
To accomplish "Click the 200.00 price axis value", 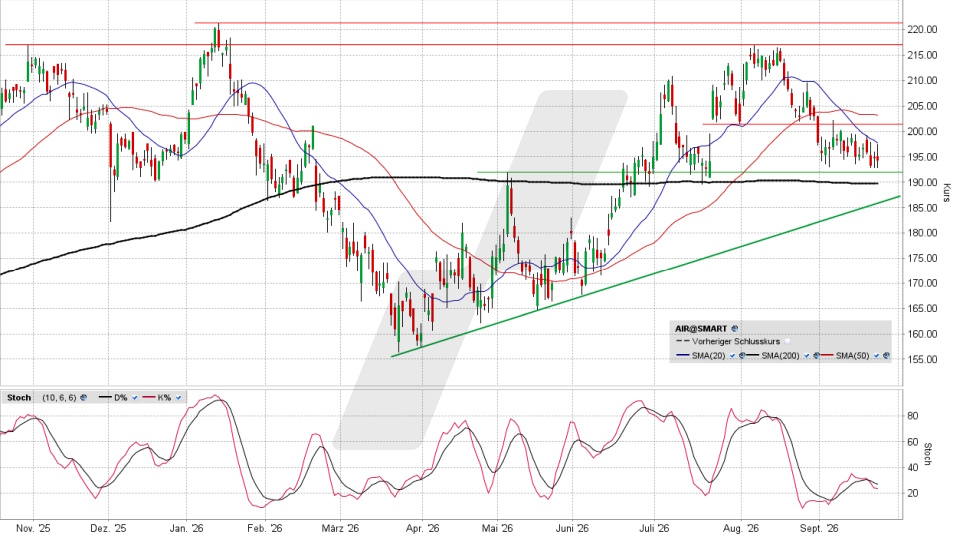I will point(923,131).
